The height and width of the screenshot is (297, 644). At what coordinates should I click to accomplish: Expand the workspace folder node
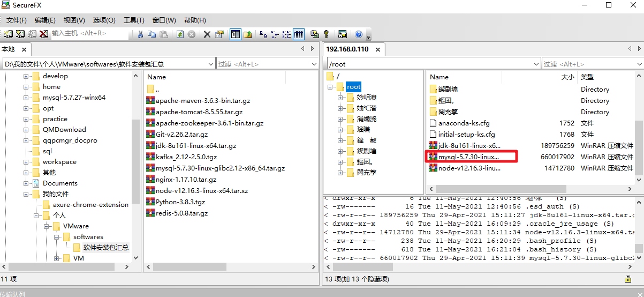click(x=26, y=162)
